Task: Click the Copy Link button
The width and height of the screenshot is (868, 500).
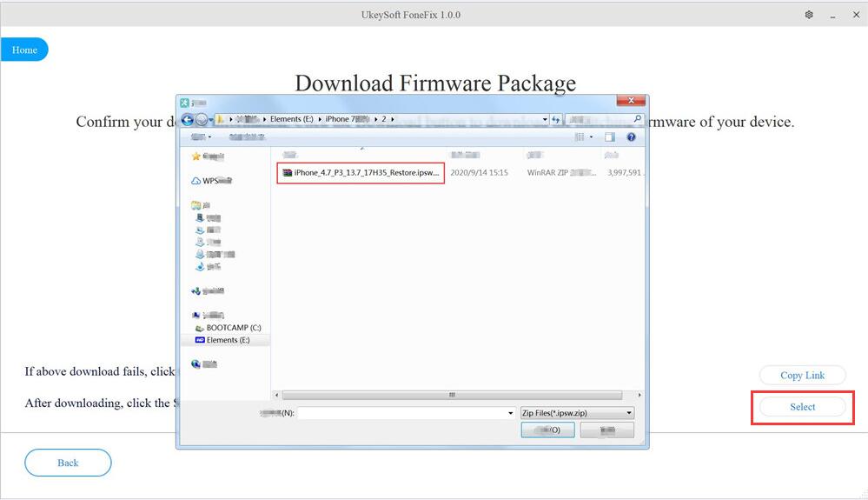Action: pyautogui.click(x=803, y=376)
